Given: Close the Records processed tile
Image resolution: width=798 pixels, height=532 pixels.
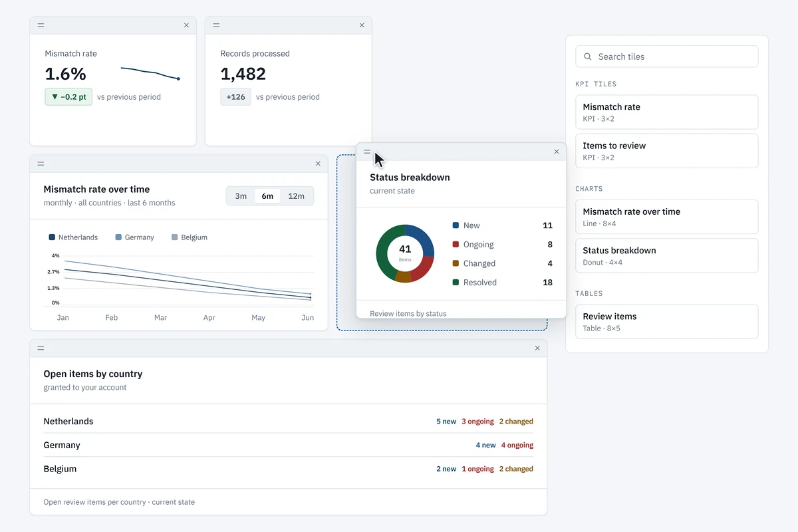Looking at the screenshot, I should pyautogui.click(x=362, y=25).
